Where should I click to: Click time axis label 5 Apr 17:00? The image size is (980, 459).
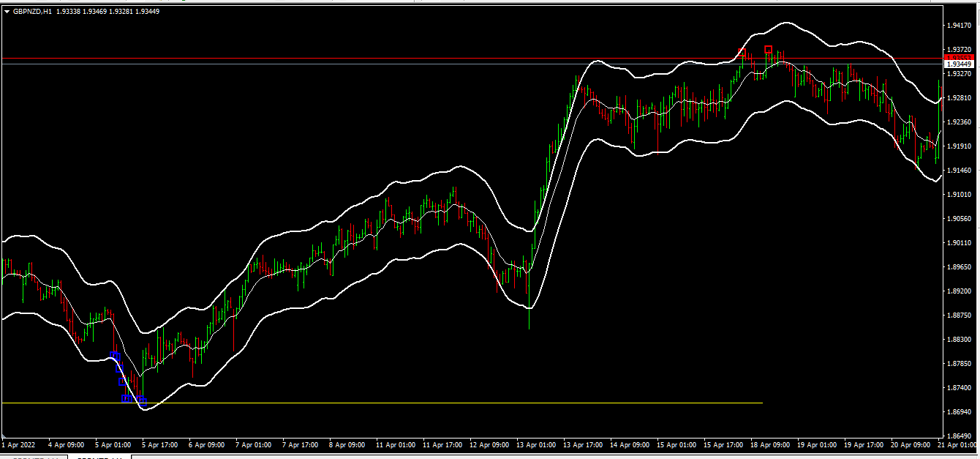159,444
